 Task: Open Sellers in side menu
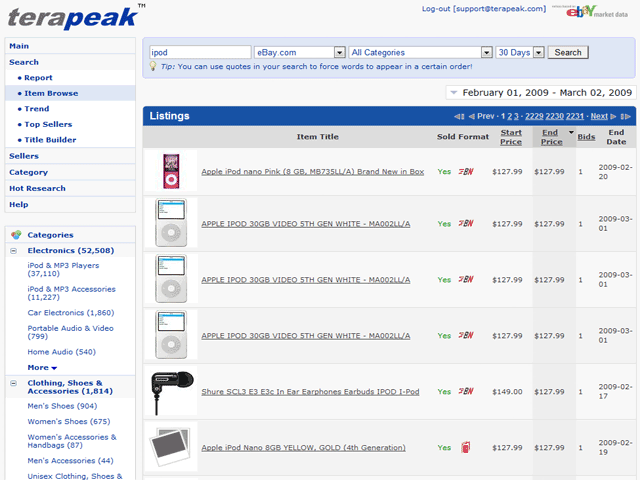point(24,156)
